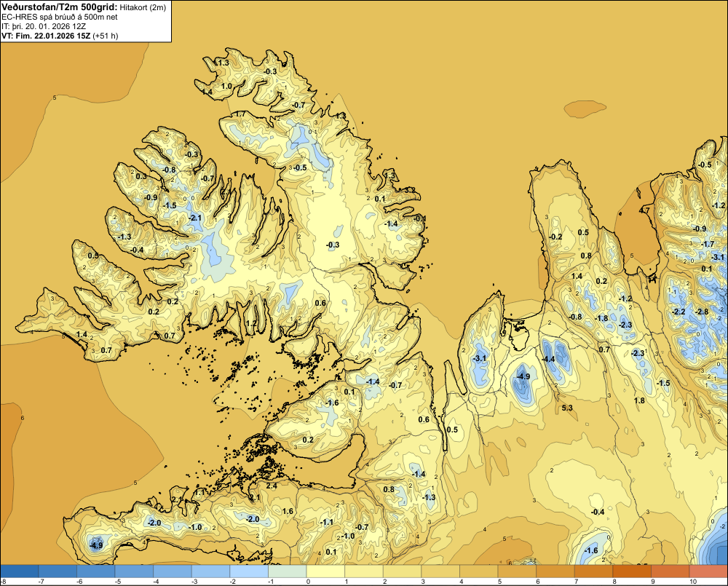Click the -1.1 temperature value on the map
The image size is (728, 586).
pos(327,522)
